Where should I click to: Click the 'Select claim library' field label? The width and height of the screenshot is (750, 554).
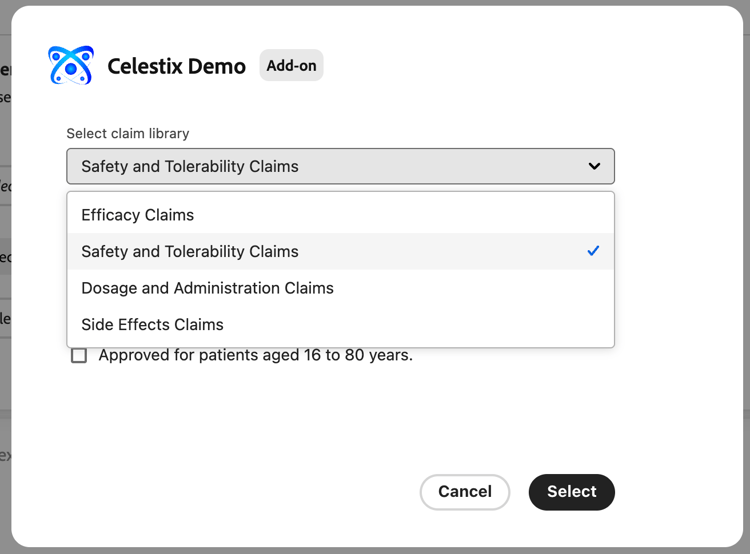[x=128, y=133]
